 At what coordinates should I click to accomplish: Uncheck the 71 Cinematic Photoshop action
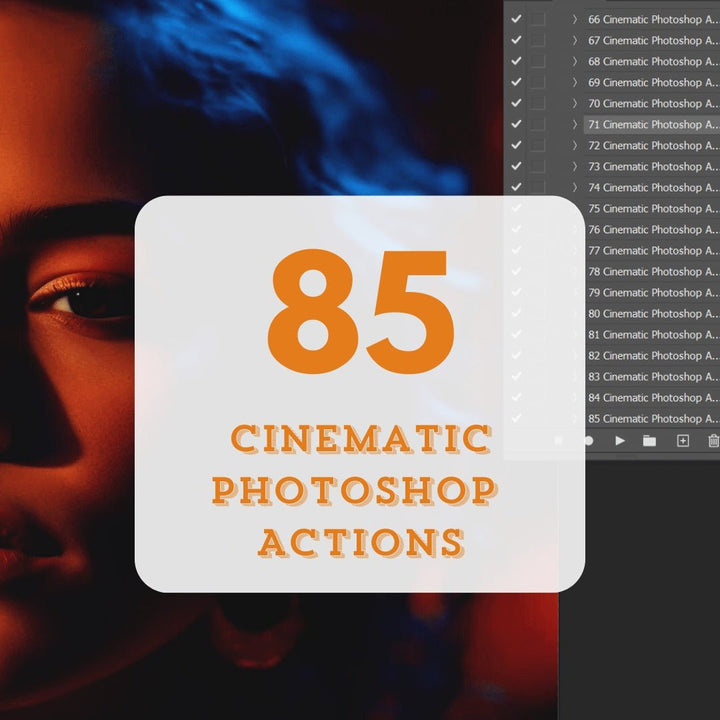516,124
